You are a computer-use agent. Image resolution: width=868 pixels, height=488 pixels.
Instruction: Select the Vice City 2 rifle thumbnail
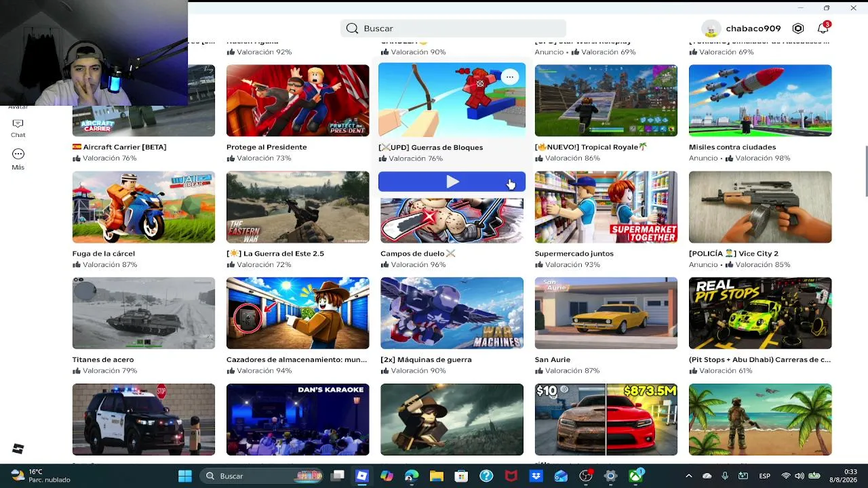[x=760, y=207]
